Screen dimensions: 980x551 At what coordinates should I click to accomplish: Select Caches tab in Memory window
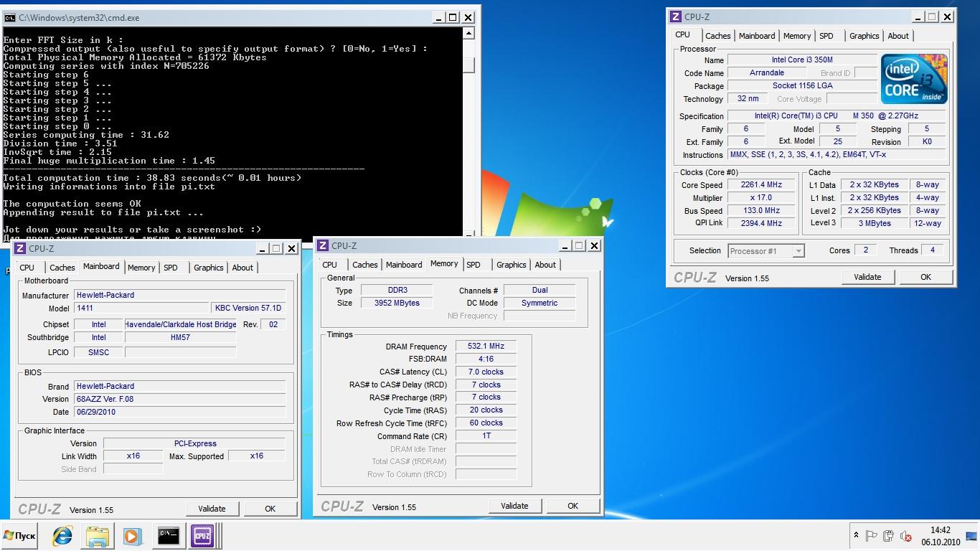pos(364,265)
